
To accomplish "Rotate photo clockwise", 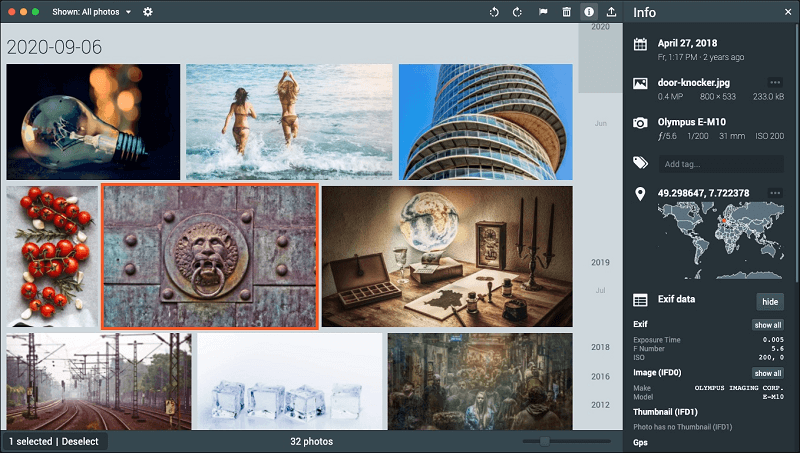I will 518,12.
